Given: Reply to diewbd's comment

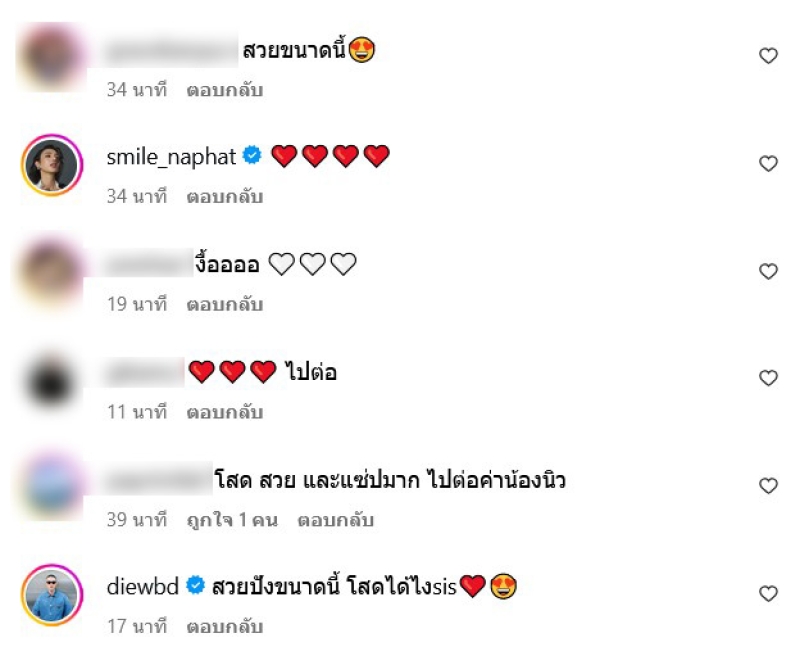Looking at the screenshot, I should click(224, 627).
